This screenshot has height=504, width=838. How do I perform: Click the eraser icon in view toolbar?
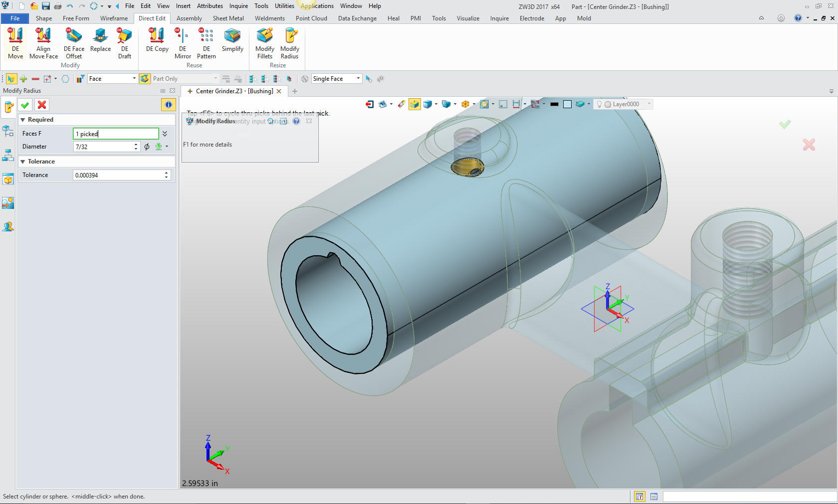[x=402, y=104]
